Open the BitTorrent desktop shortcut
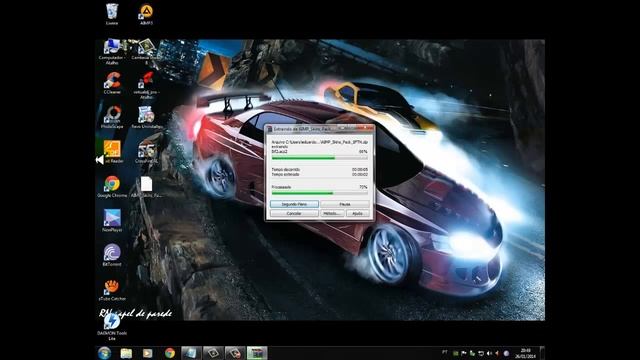 112,255
